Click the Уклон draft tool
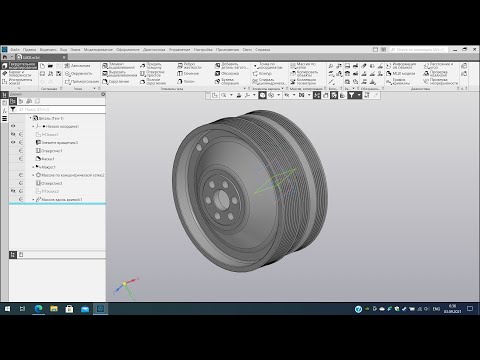This screenshot has height=360, width=480. point(186,81)
